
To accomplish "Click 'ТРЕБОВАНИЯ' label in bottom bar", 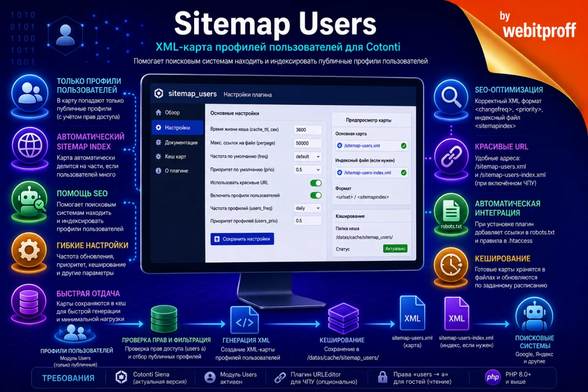I will (68, 378).
